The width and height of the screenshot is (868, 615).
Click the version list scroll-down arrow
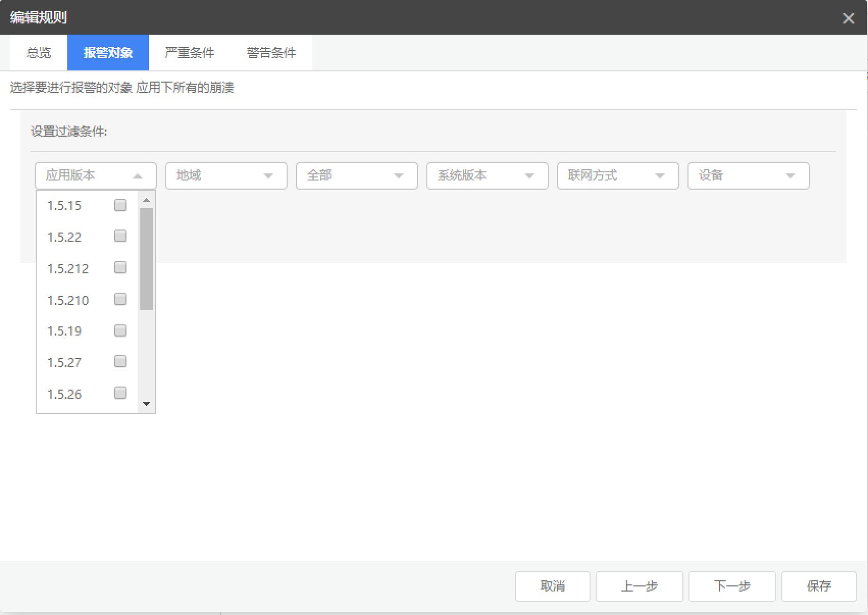pyautogui.click(x=146, y=404)
